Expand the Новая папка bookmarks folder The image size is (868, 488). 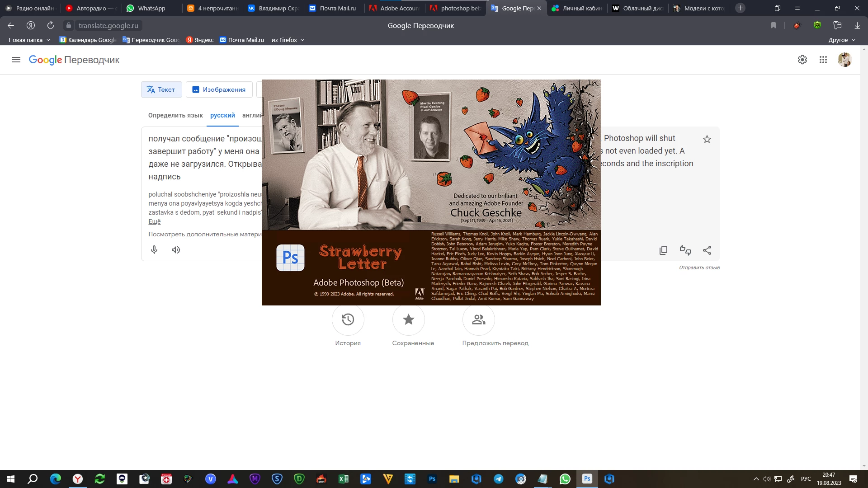tap(29, 40)
